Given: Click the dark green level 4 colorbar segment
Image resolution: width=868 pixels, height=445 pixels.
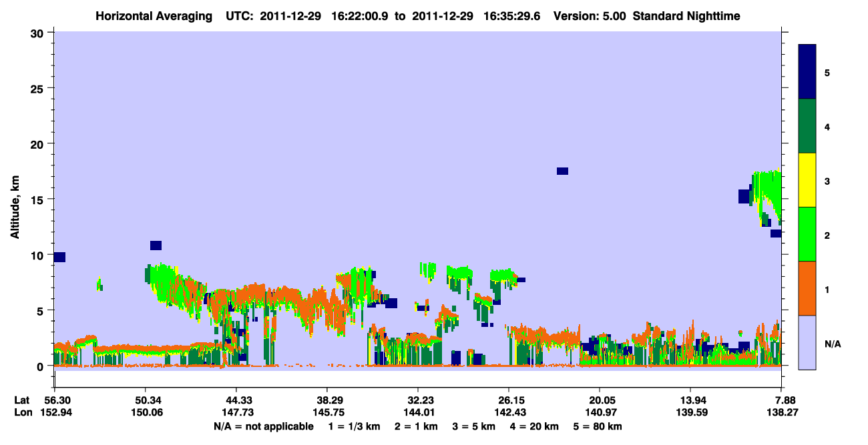Looking at the screenshot, I should click(x=807, y=126).
